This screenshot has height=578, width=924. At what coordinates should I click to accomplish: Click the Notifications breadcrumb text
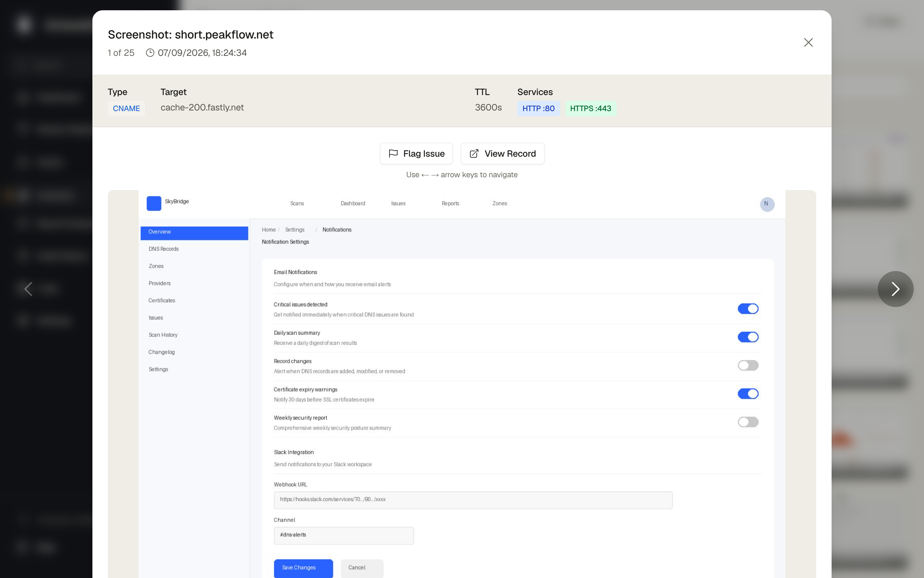(337, 230)
